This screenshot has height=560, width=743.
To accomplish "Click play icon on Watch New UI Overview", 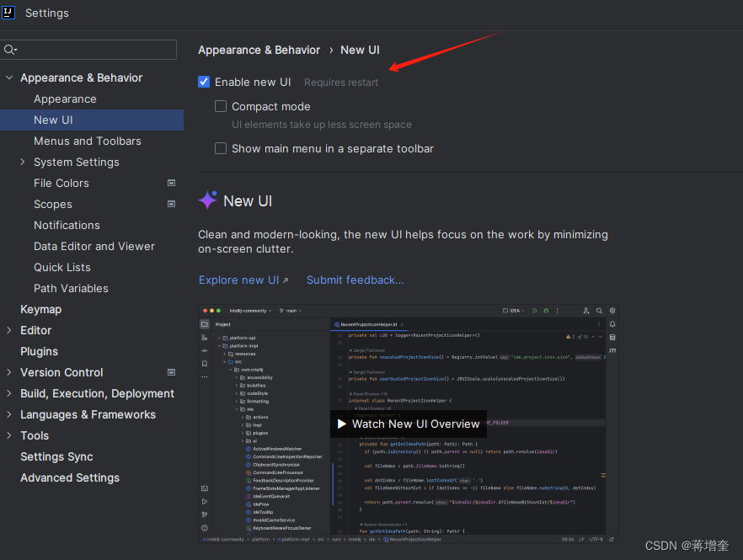I will point(342,424).
